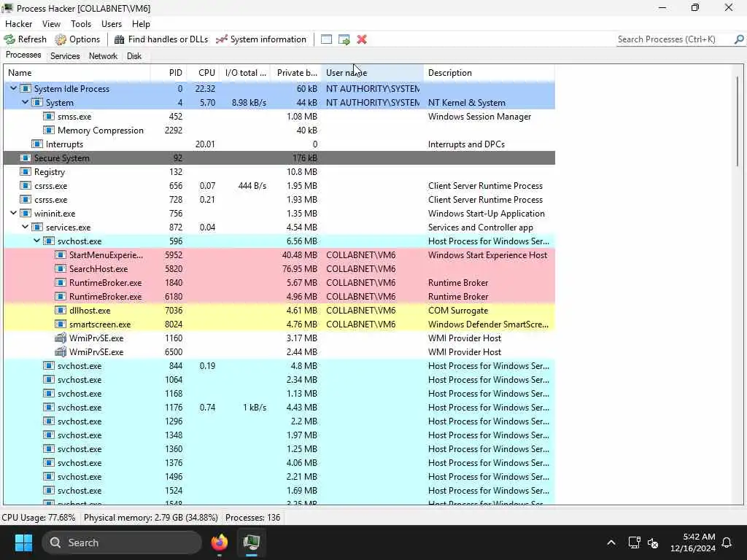Collapse the services.exe tree node
The image size is (747, 560).
point(26,227)
